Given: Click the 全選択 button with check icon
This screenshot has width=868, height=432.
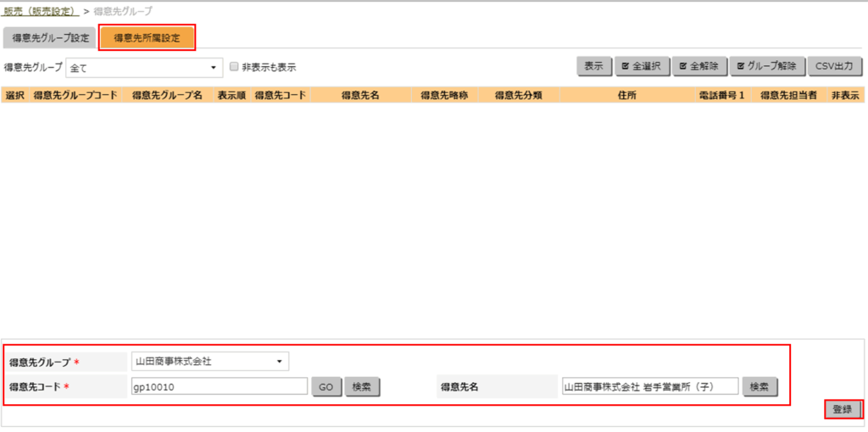Looking at the screenshot, I should click(x=642, y=66).
